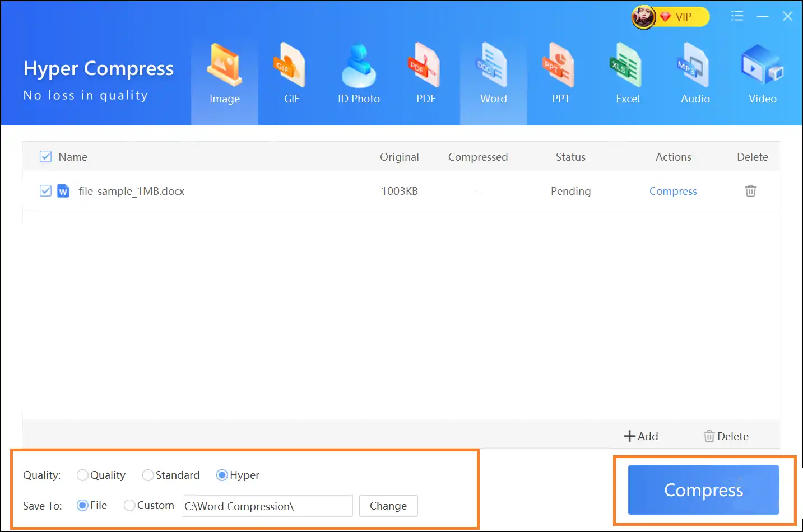Viewport: 803px width, 532px height.
Task: Click the large Compress button
Action: pyautogui.click(x=703, y=490)
